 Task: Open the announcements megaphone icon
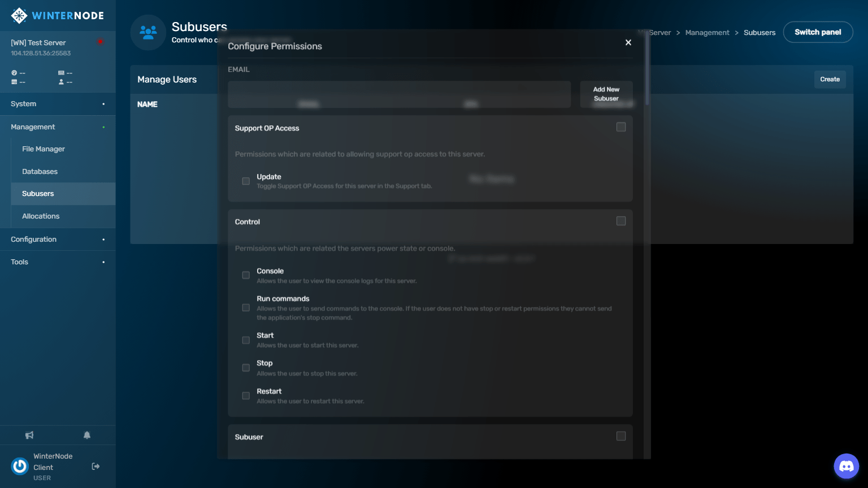pyautogui.click(x=29, y=435)
